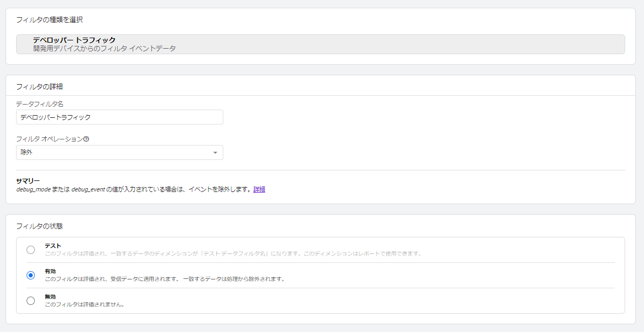The image size is (644, 332).
Task: Expand the 除外 dropdown arrow
Action: [x=215, y=153]
